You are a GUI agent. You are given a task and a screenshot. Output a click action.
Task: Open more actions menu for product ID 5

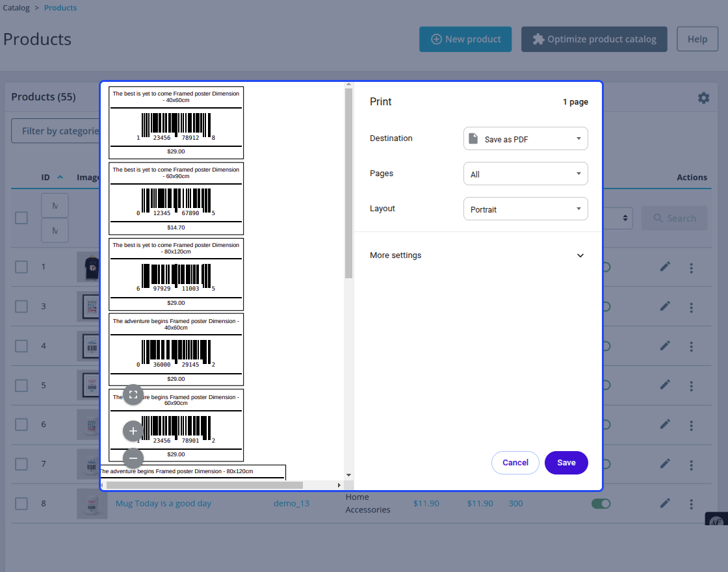pos(692,386)
